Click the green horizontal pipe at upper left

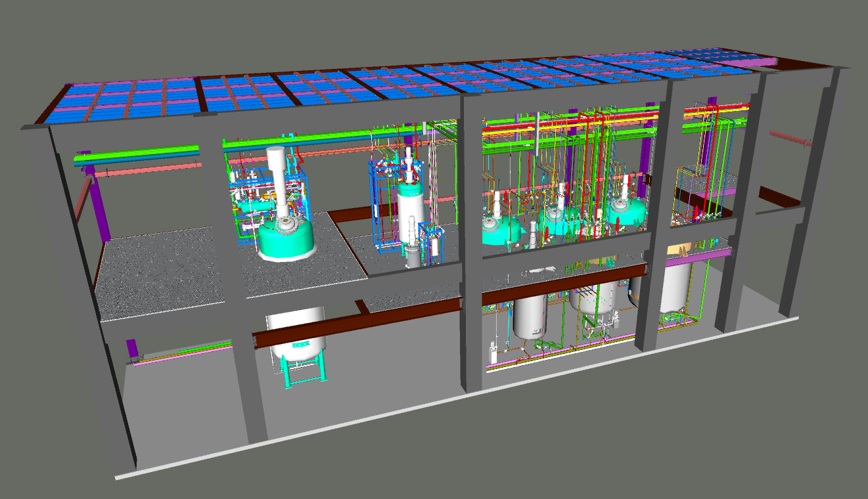(138, 154)
